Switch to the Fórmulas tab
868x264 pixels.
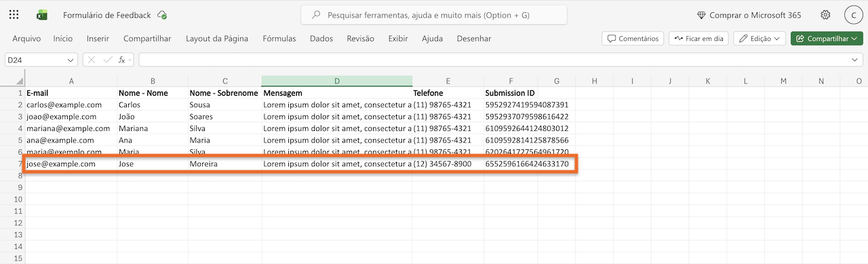coord(279,39)
